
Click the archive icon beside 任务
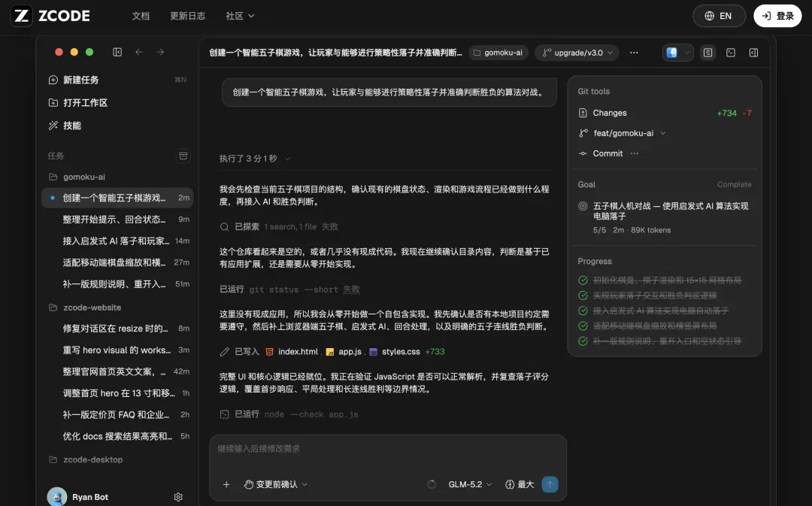point(183,156)
